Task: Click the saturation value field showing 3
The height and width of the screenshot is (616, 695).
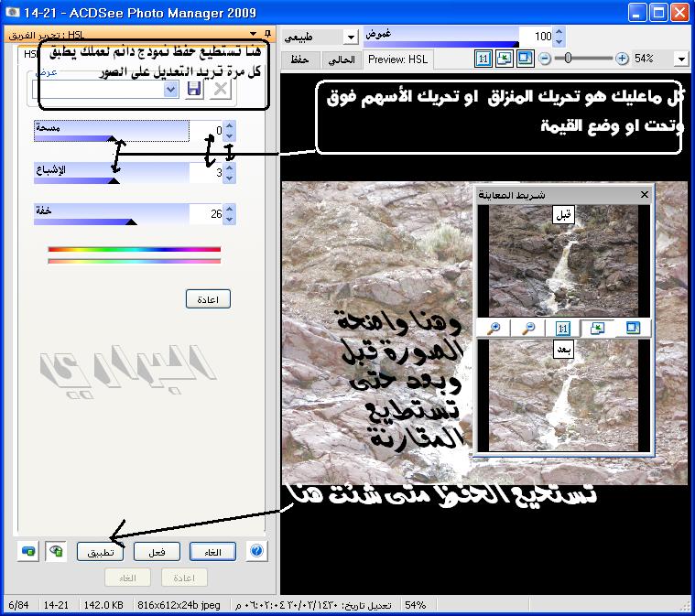Action: [x=207, y=172]
